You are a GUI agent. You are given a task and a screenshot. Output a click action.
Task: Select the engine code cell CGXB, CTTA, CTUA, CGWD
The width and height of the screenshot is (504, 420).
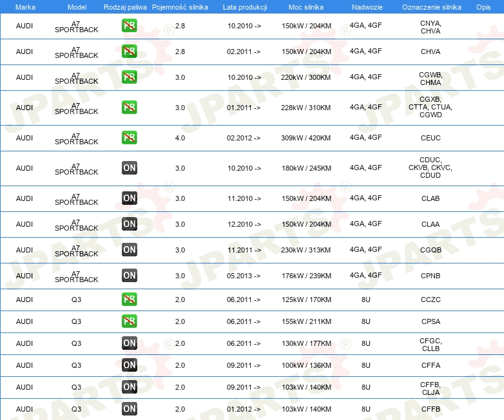[x=431, y=107]
